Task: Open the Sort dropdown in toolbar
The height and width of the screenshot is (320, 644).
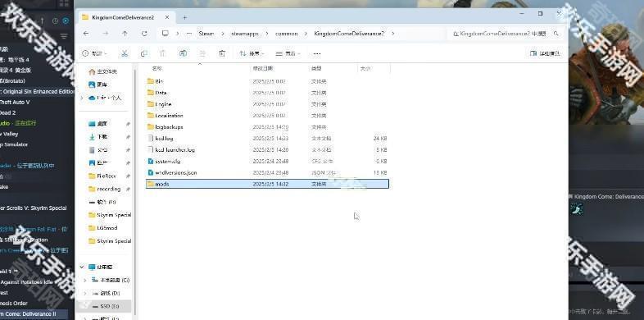Action: coord(252,53)
